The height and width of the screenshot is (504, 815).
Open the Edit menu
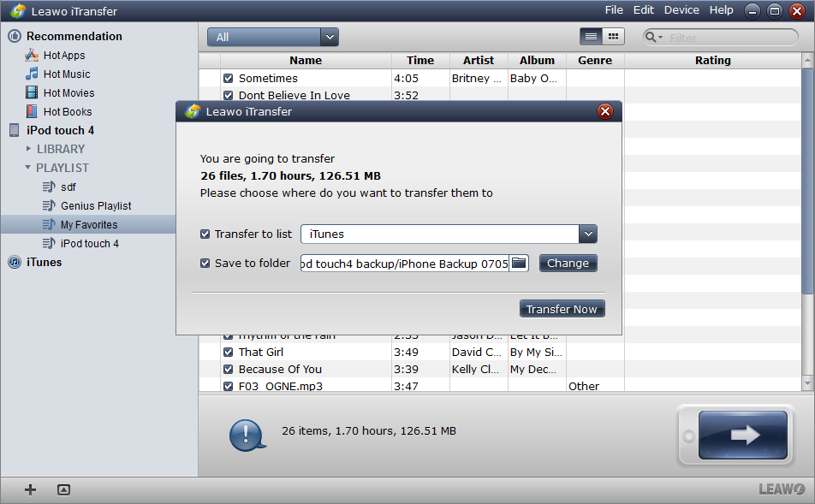pos(644,10)
